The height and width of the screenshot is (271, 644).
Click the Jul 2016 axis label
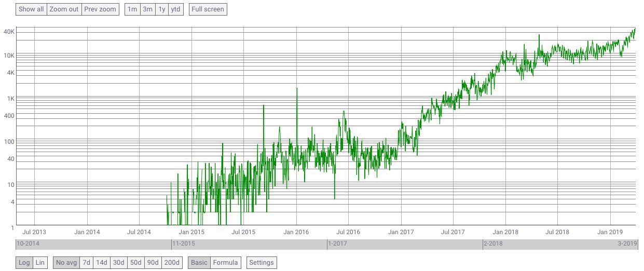pos(348,232)
